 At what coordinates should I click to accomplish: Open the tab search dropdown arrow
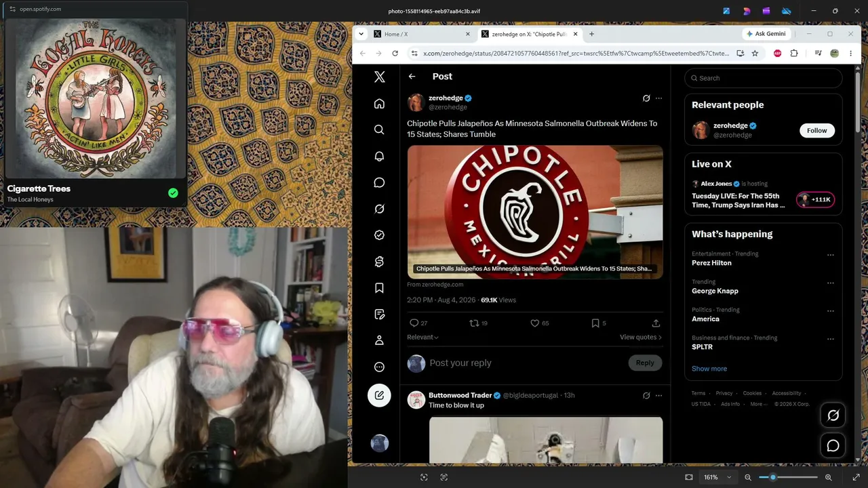(x=361, y=34)
